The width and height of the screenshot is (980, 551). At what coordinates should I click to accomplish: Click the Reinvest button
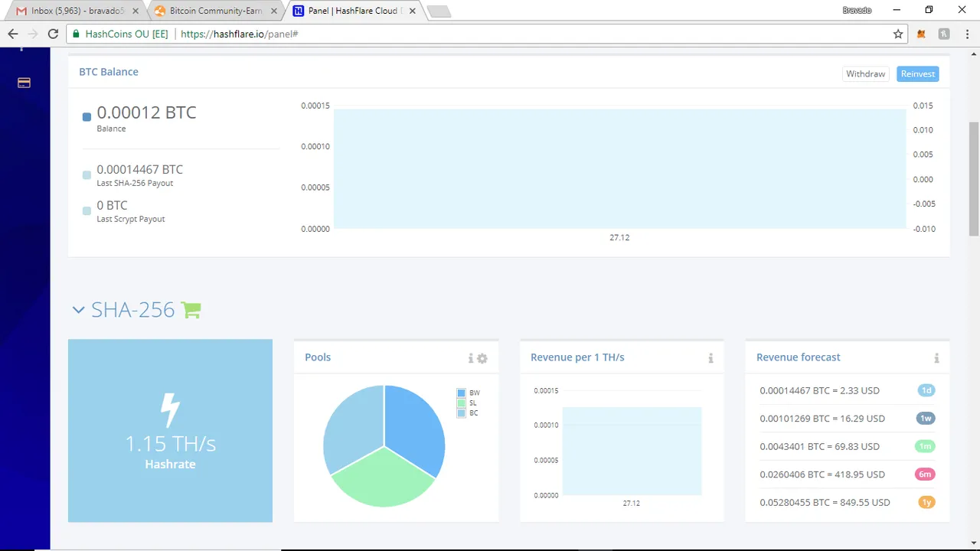pyautogui.click(x=917, y=73)
